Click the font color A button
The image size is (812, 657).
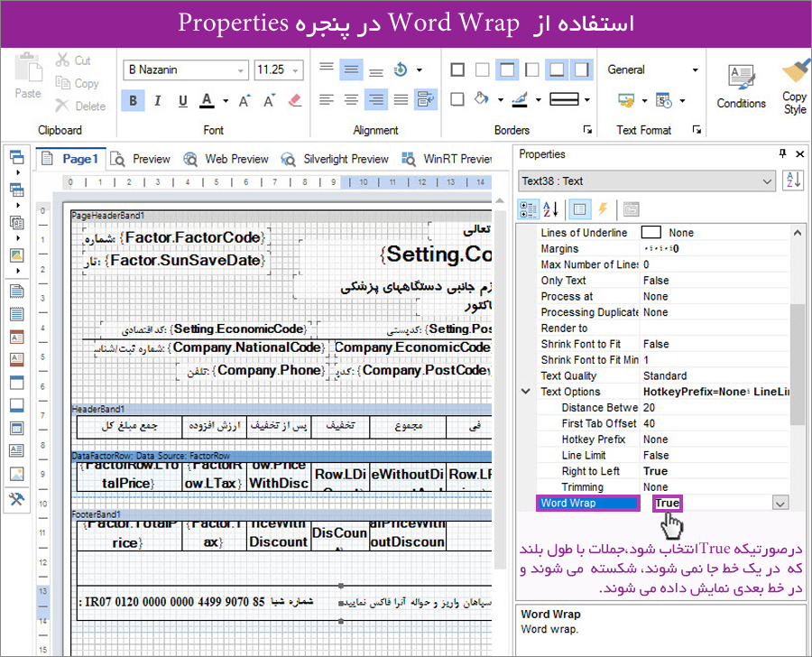pyautogui.click(x=207, y=100)
